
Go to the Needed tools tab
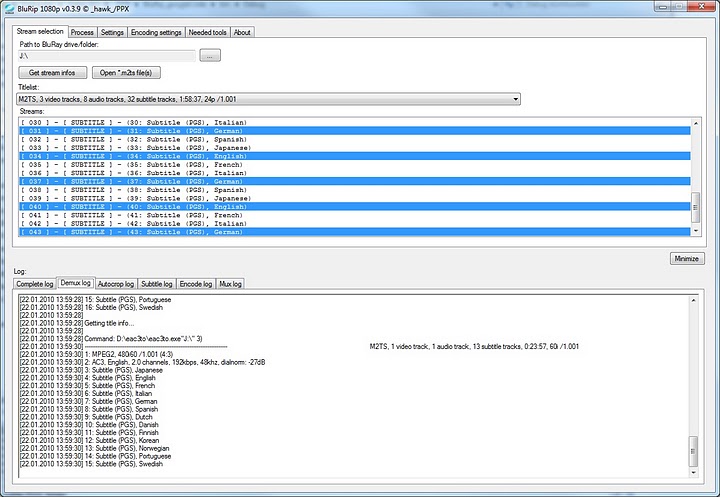[x=208, y=32]
